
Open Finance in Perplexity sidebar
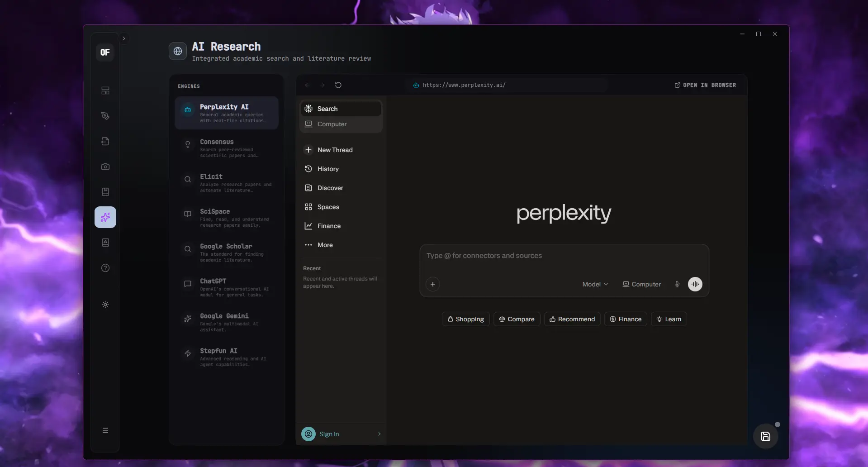tap(341, 226)
